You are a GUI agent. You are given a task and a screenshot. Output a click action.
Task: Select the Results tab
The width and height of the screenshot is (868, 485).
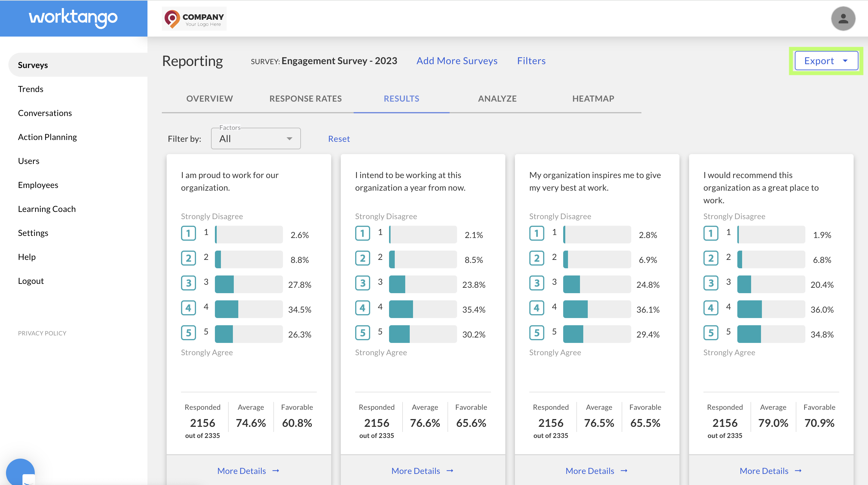(x=401, y=98)
